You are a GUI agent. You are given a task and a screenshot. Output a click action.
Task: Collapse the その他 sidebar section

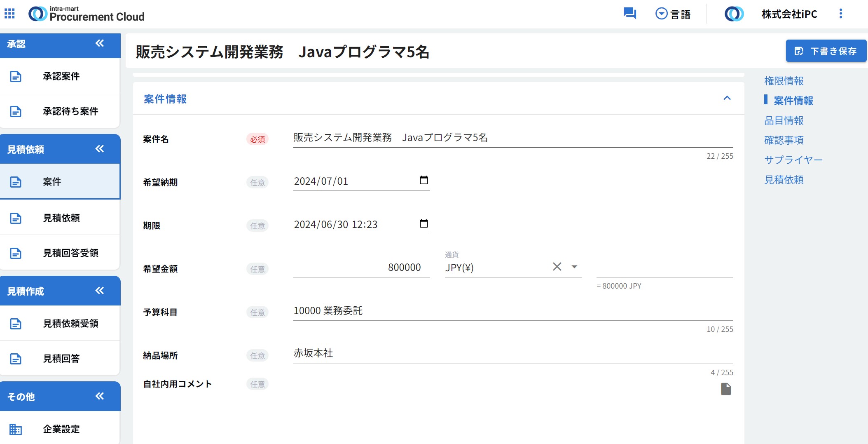tap(100, 396)
